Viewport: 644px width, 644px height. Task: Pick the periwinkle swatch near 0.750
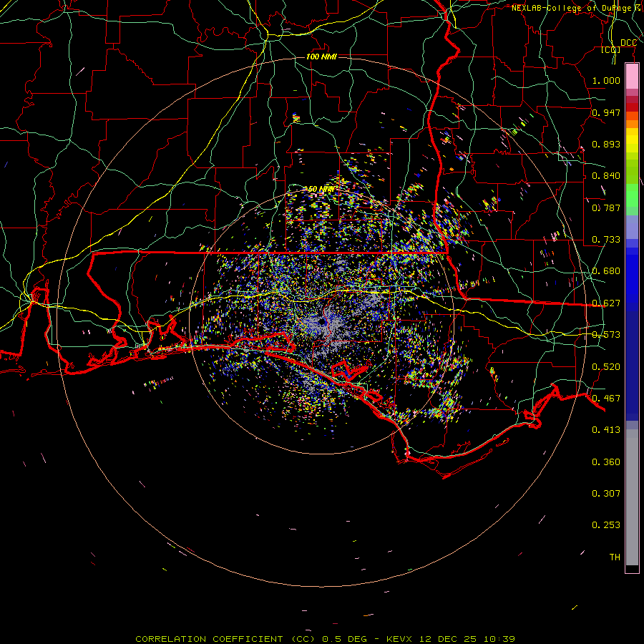(x=632, y=227)
